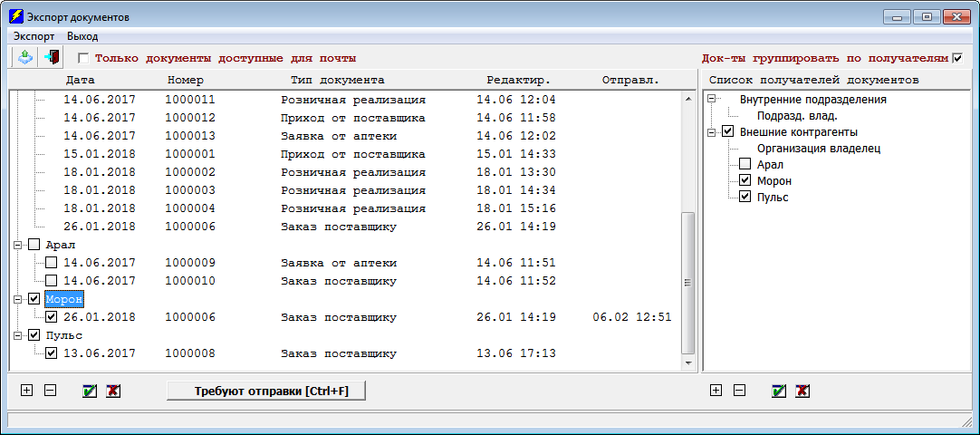
Task: Collapse the Пульс group in documents tree
Action: coord(18,335)
